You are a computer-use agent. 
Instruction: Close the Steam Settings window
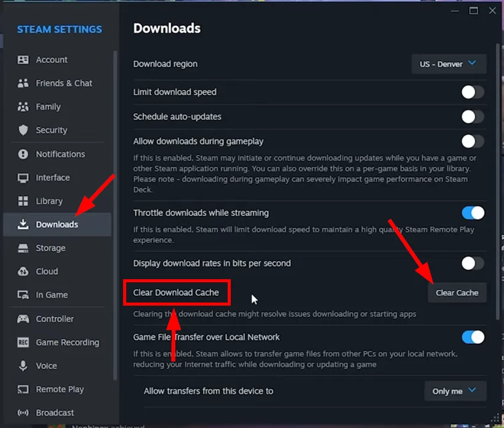pyautogui.click(x=492, y=10)
